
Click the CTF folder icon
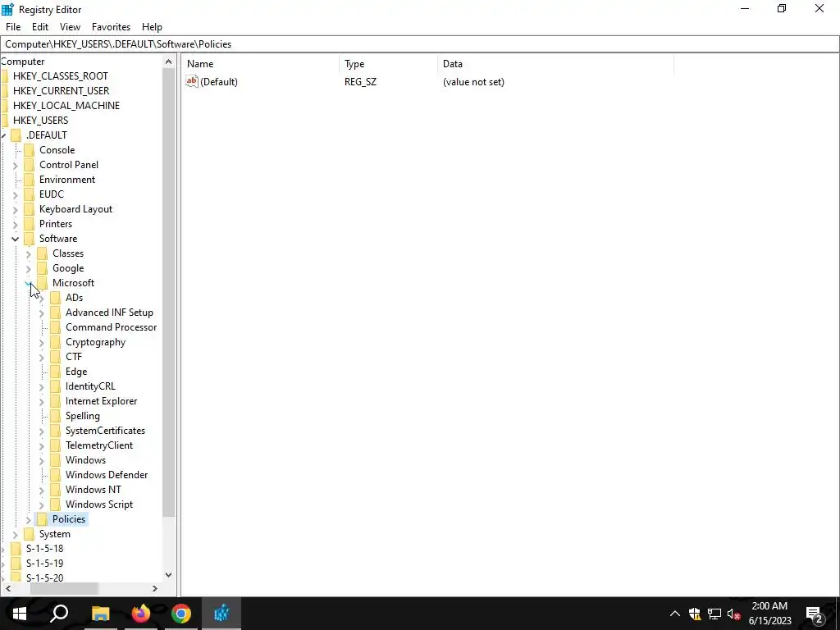(x=56, y=357)
